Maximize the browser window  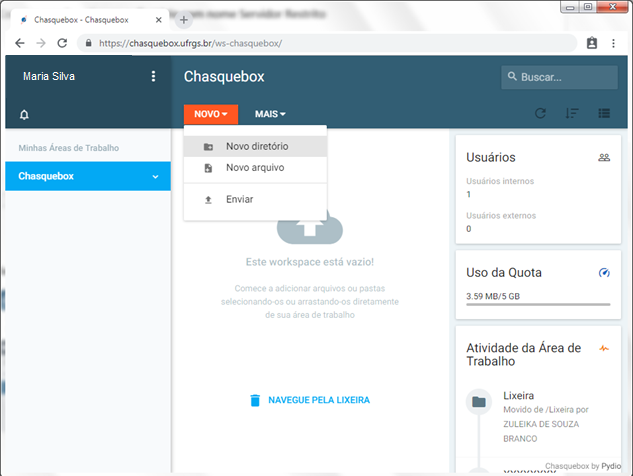[x=588, y=7]
